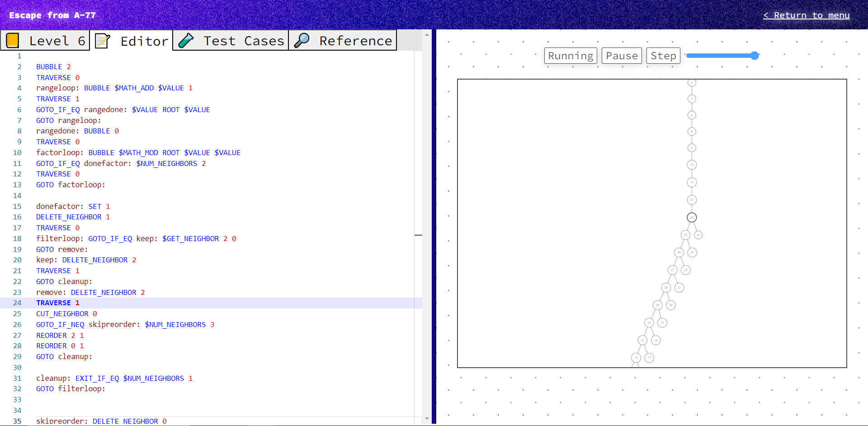Select the highlighted current node 24
868x426 pixels.
(692, 218)
